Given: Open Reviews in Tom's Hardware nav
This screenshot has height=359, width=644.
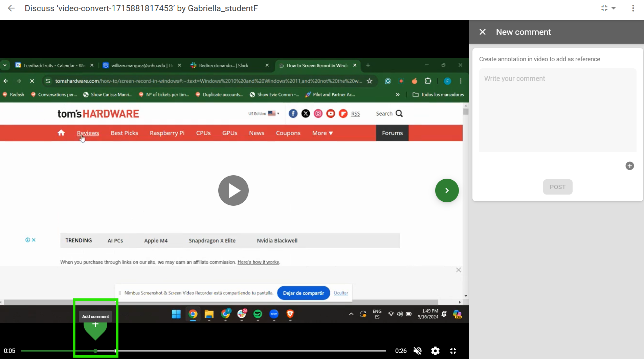Looking at the screenshot, I should [x=88, y=133].
